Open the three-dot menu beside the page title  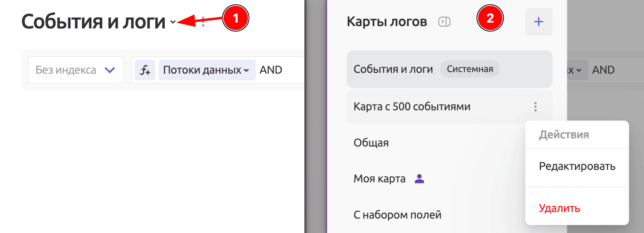click(203, 22)
